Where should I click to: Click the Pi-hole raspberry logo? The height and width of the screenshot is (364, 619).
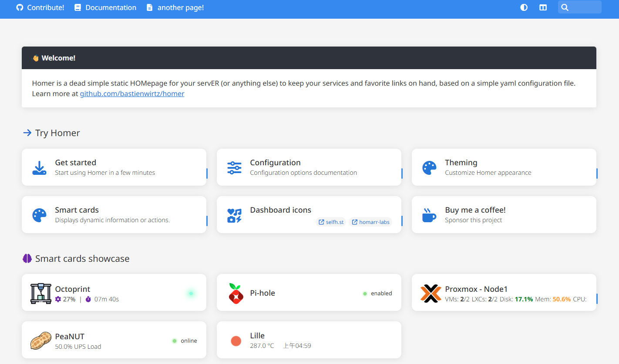coord(235,293)
